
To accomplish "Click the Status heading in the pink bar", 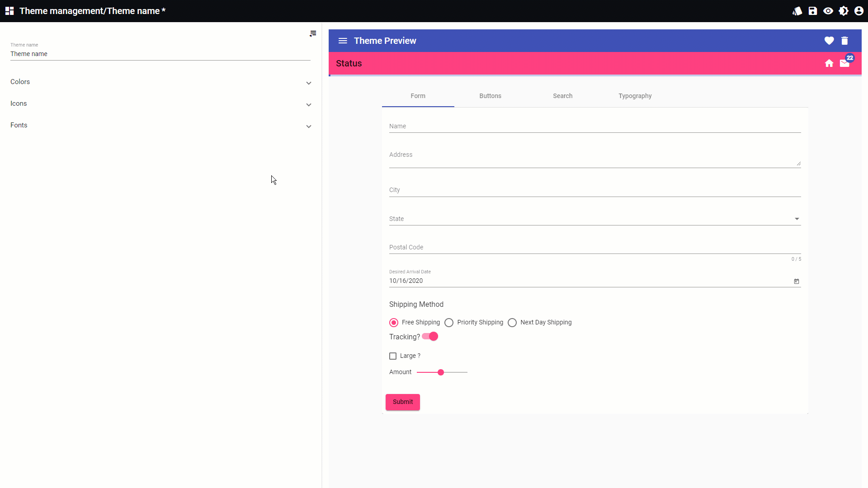I will point(349,63).
